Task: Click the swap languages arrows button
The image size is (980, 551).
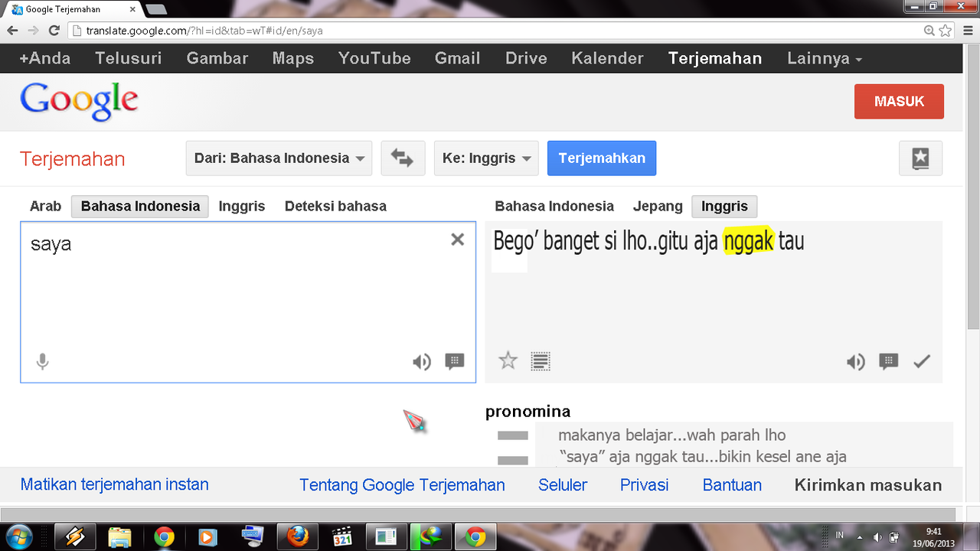Action: (403, 158)
